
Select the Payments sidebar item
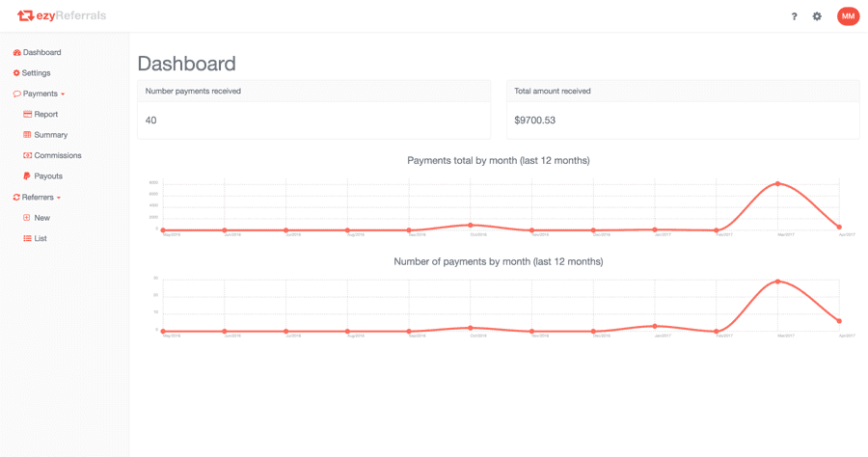40,94
